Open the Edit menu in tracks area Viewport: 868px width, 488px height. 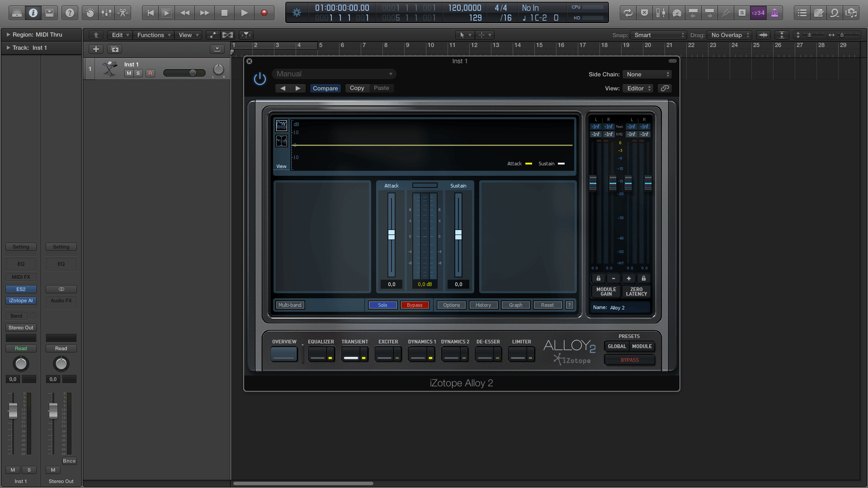coord(120,35)
